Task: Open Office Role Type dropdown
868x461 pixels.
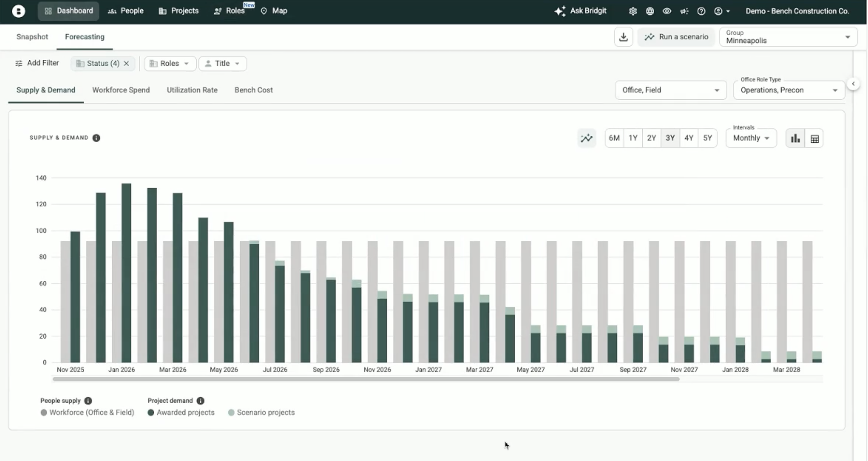Action: point(788,90)
